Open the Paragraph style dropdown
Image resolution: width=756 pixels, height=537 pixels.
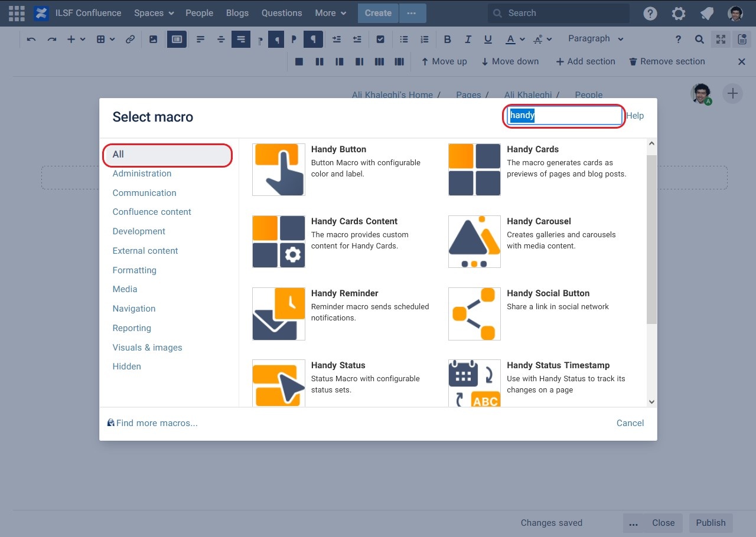click(596, 39)
